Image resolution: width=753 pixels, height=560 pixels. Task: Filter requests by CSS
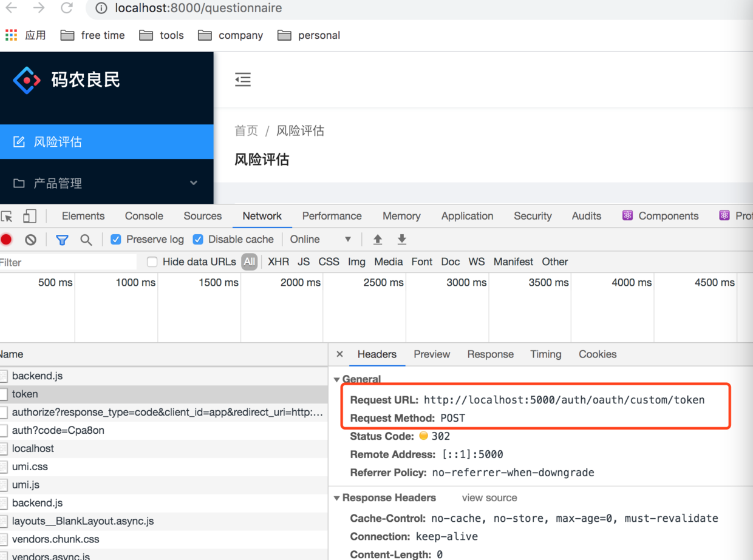click(x=329, y=262)
